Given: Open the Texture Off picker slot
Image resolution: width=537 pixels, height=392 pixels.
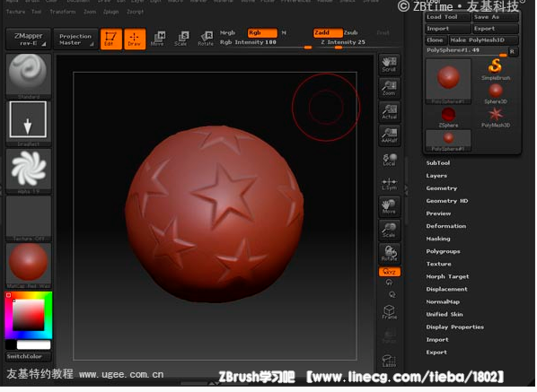Looking at the screenshot, I should [29, 218].
